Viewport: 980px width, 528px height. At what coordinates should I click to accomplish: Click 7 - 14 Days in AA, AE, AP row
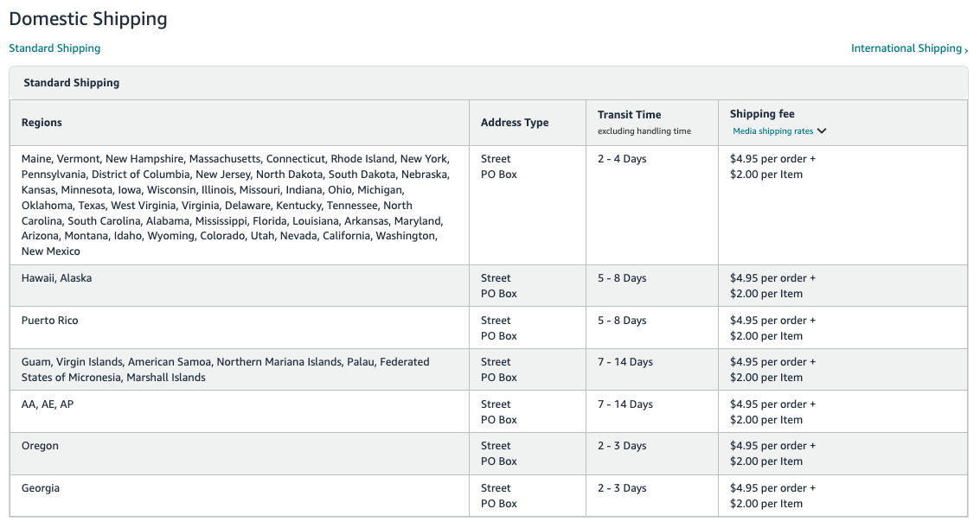pos(625,404)
